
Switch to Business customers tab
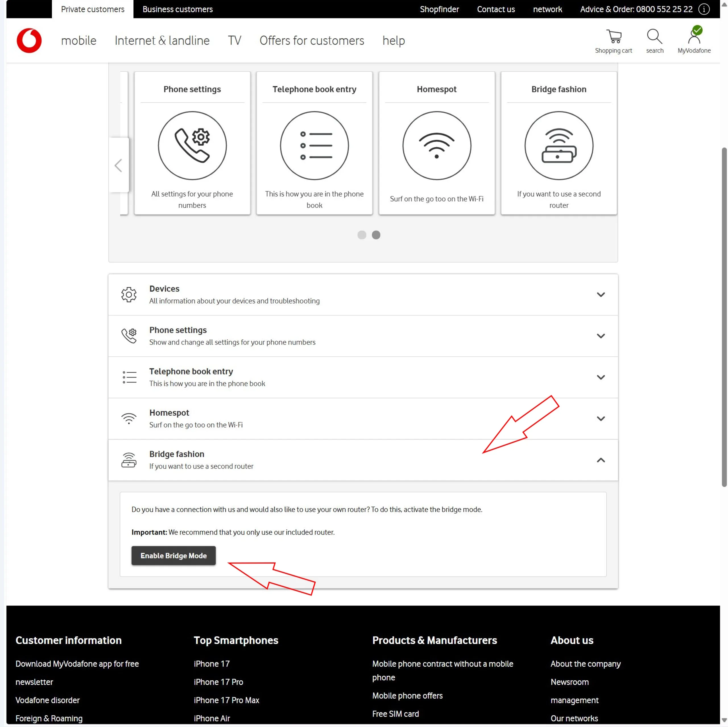click(x=177, y=9)
